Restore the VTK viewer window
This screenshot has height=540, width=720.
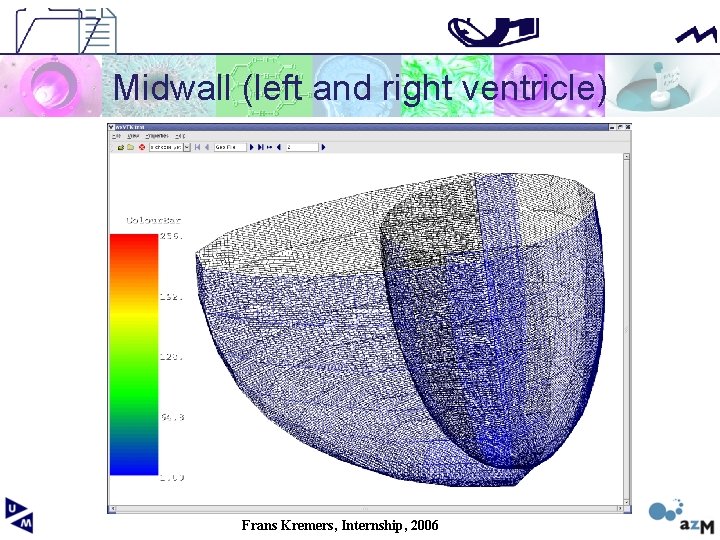click(620, 127)
